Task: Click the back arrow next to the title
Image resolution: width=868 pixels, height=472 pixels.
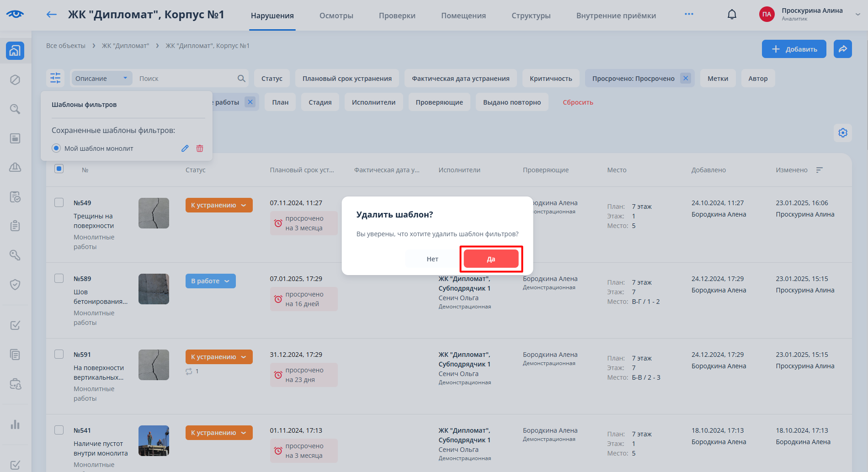Action: [x=52, y=15]
